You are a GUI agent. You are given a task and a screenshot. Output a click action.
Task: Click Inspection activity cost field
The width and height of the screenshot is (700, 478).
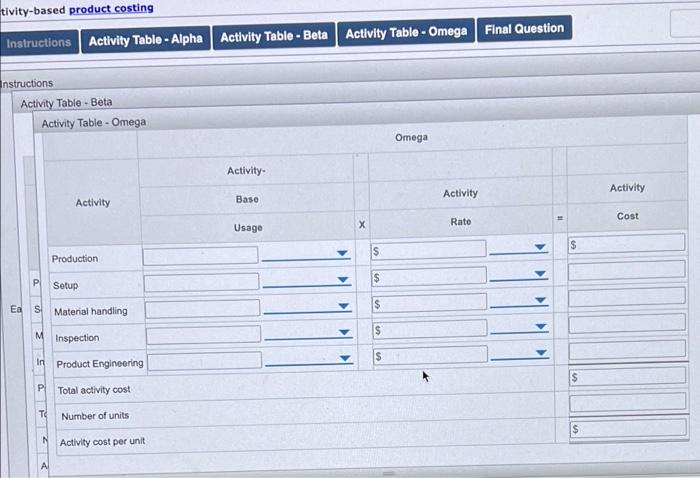tap(627, 324)
